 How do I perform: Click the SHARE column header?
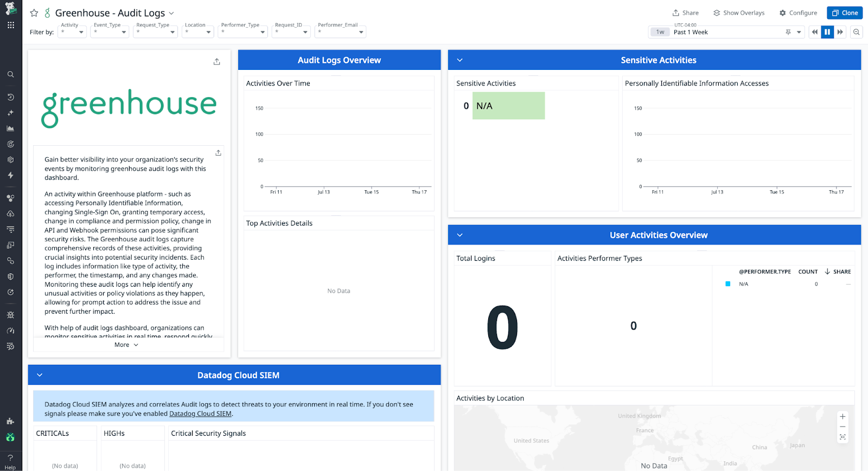842,272
